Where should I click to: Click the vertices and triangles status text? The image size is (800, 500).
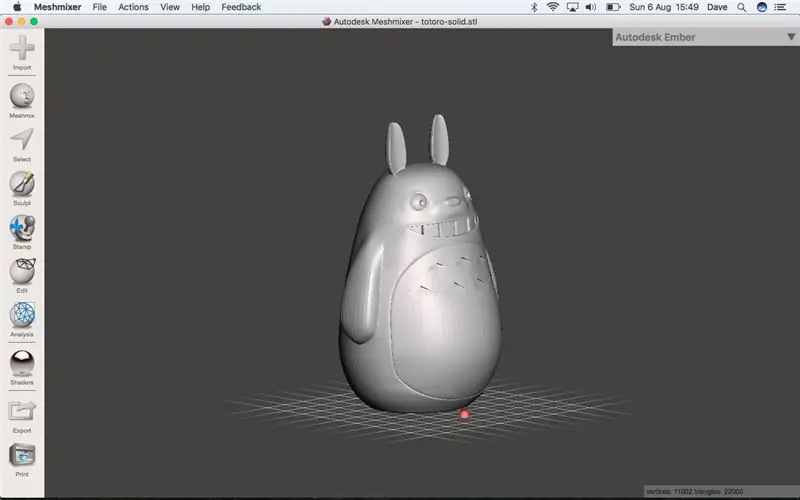[694, 492]
